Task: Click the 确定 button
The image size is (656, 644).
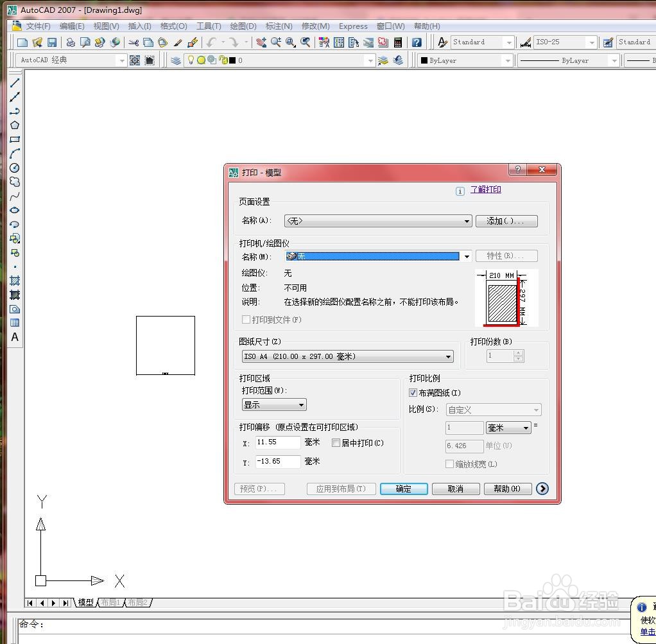Action: 404,489
